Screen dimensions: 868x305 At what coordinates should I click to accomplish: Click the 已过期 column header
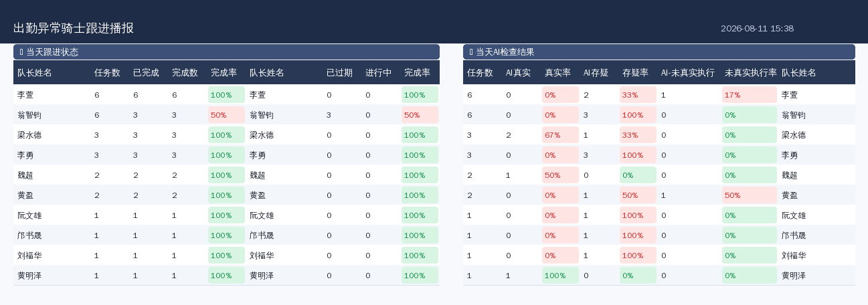click(x=339, y=72)
